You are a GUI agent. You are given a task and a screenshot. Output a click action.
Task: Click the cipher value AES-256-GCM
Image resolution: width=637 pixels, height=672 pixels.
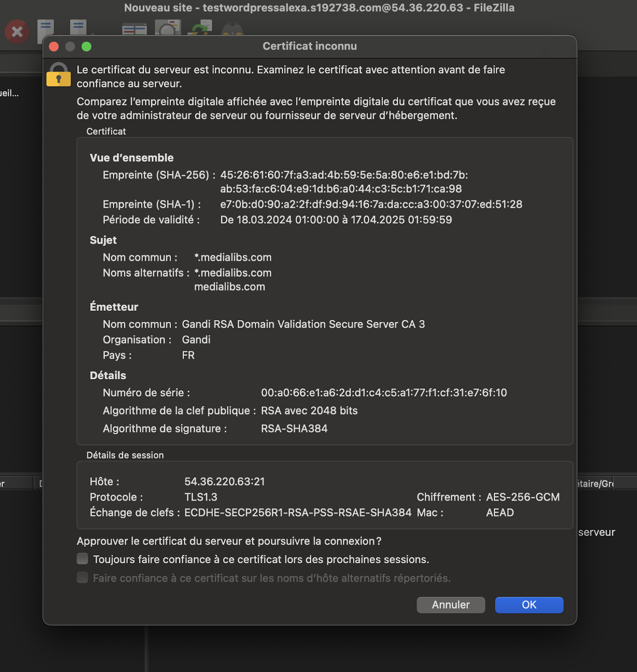(x=523, y=497)
